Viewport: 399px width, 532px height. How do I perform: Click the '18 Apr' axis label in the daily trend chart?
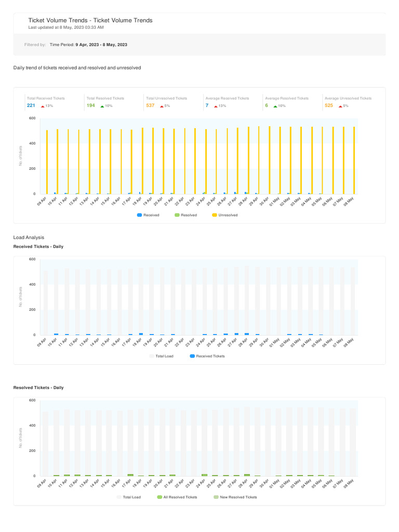point(137,201)
